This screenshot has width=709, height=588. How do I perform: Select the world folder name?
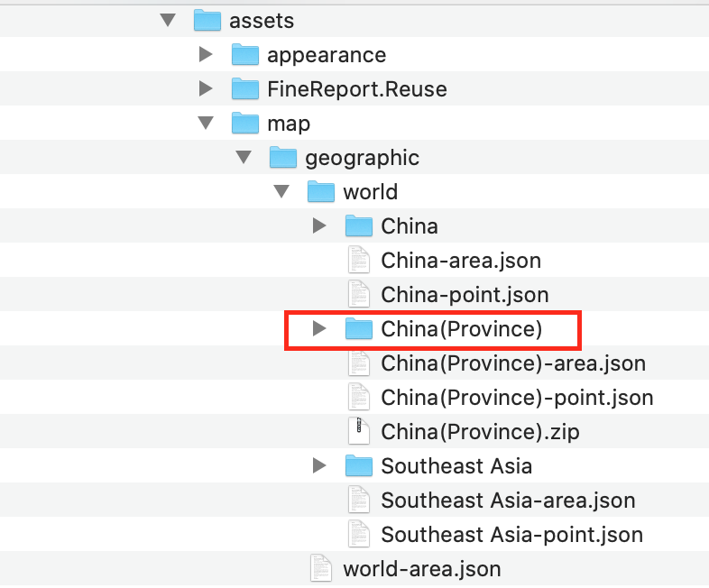pos(371,191)
